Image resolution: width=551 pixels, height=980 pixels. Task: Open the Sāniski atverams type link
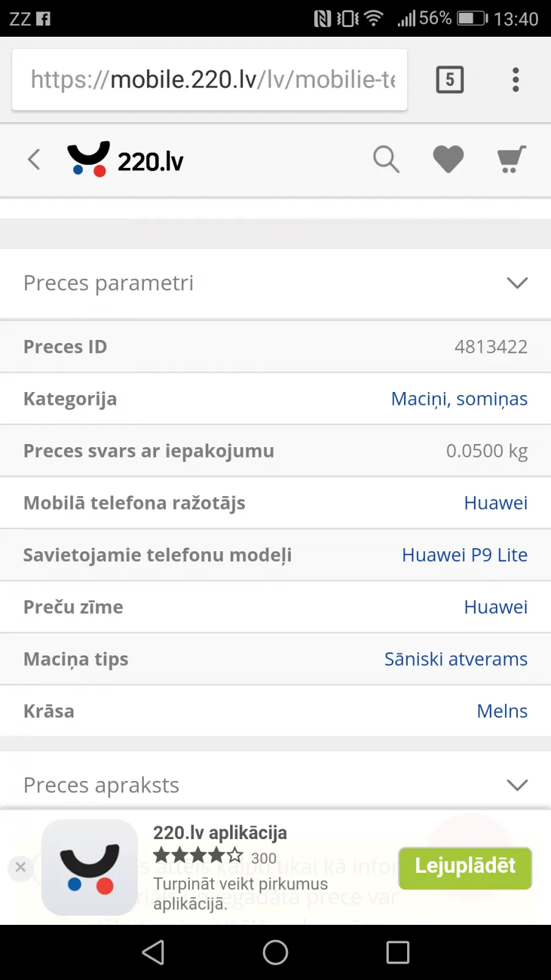coord(456,659)
